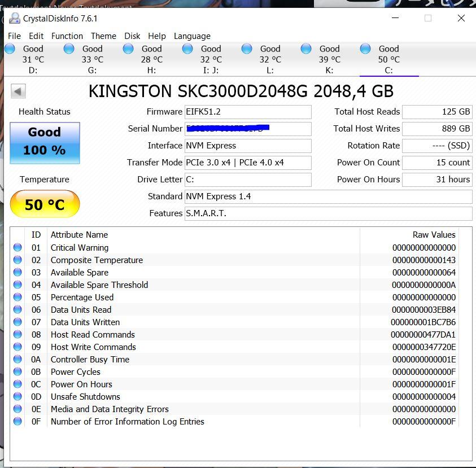Click the Standard field NVM Express 1.4
The image size is (476, 468).
tap(329, 196)
